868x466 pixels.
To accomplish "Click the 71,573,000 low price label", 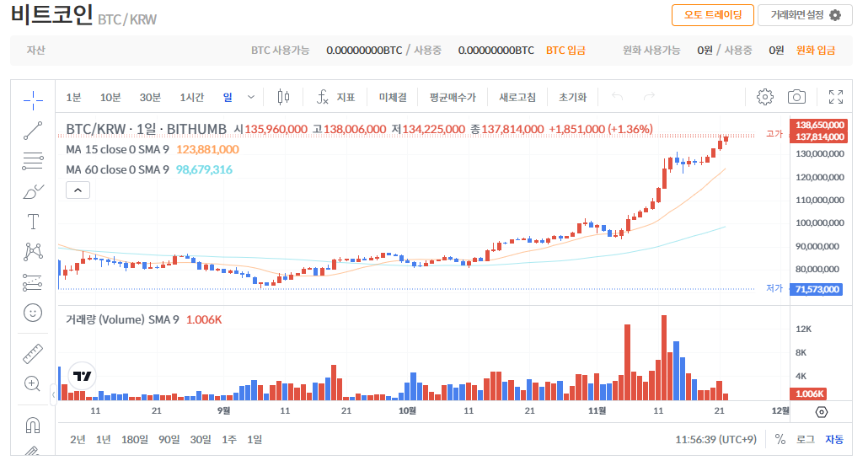I will pos(817,289).
